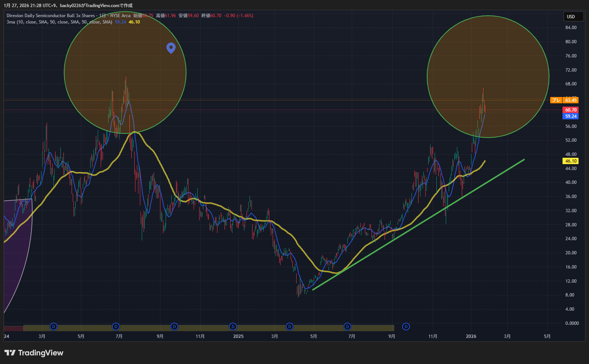Click the orange 63.45 pre-market price label
589x364 pixels.
point(570,100)
